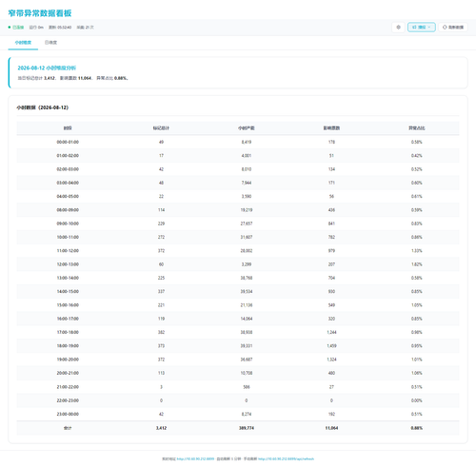476x467 pixels.
Task: Select the 17:00-18:00 time row
Action: point(238,332)
